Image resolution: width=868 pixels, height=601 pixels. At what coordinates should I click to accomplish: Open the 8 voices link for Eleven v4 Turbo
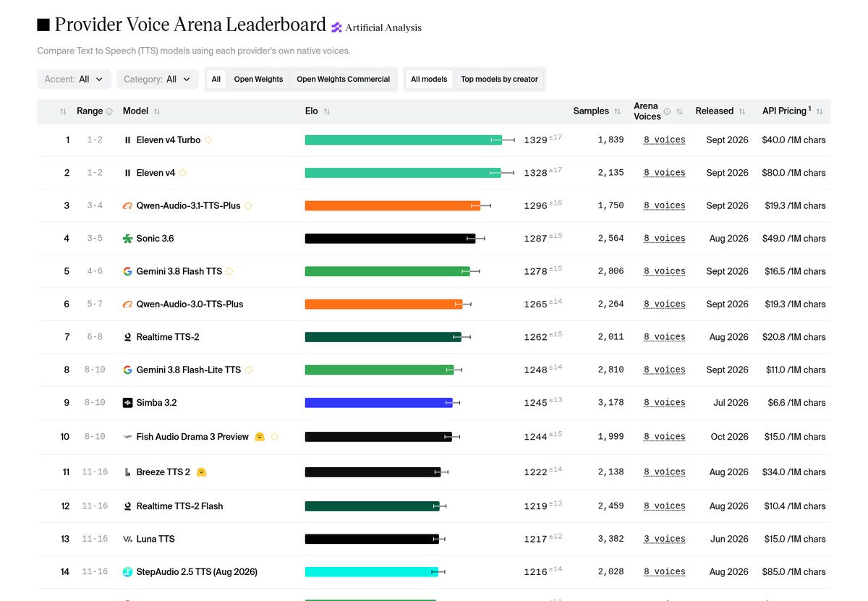[665, 140]
